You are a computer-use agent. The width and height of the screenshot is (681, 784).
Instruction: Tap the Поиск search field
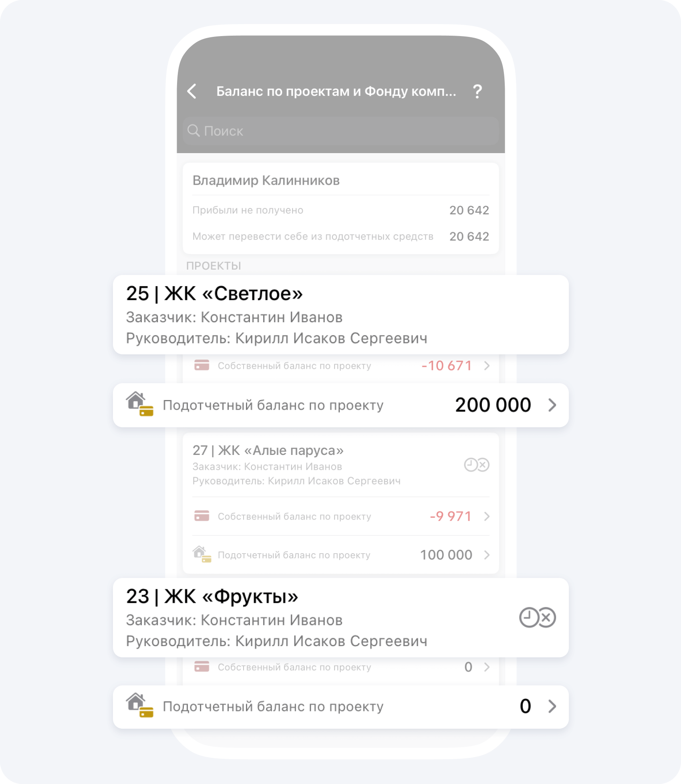[x=340, y=131]
